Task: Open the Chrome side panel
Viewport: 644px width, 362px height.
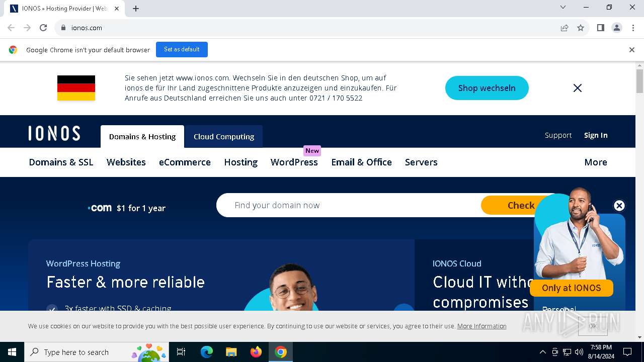Action: coord(601,28)
